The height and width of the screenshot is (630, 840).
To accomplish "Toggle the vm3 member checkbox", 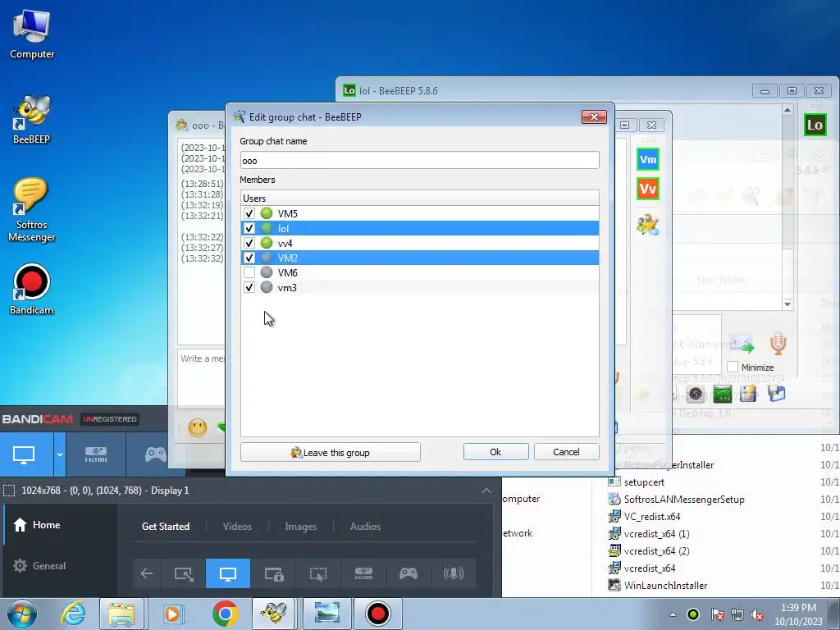I will coord(249,287).
